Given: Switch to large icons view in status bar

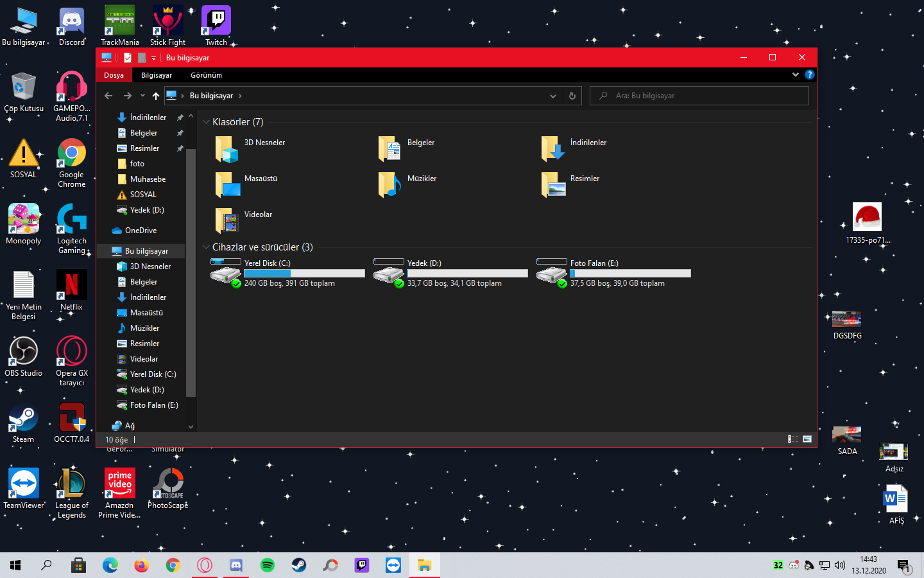Looking at the screenshot, I should 807,439.
